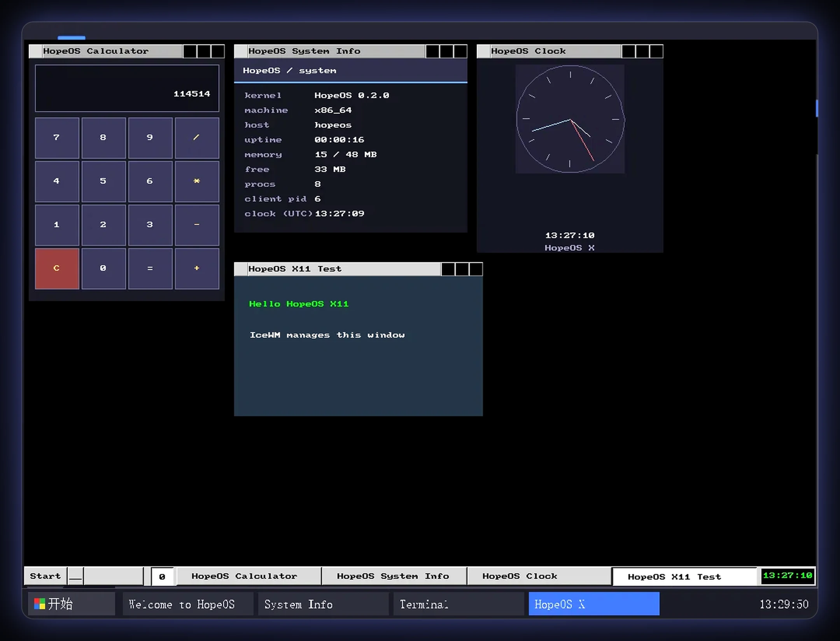
Task: Clear calculator with the red C key
Action: click(57, 268)
